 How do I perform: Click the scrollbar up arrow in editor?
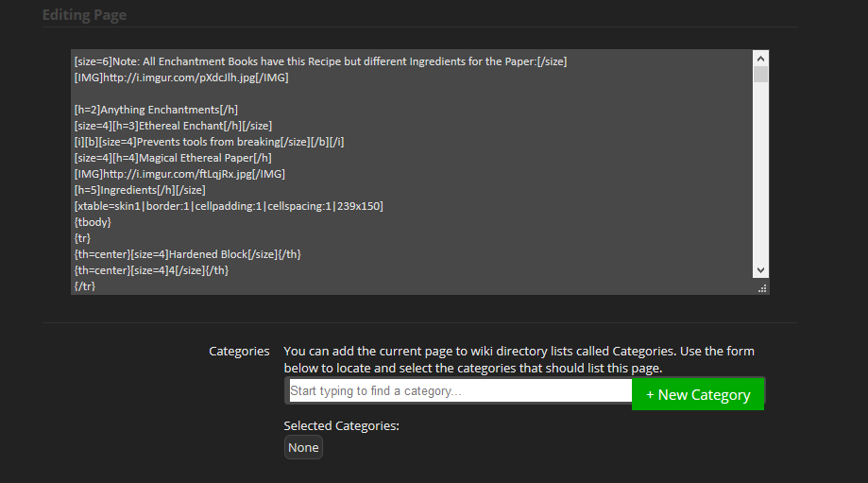760,59
